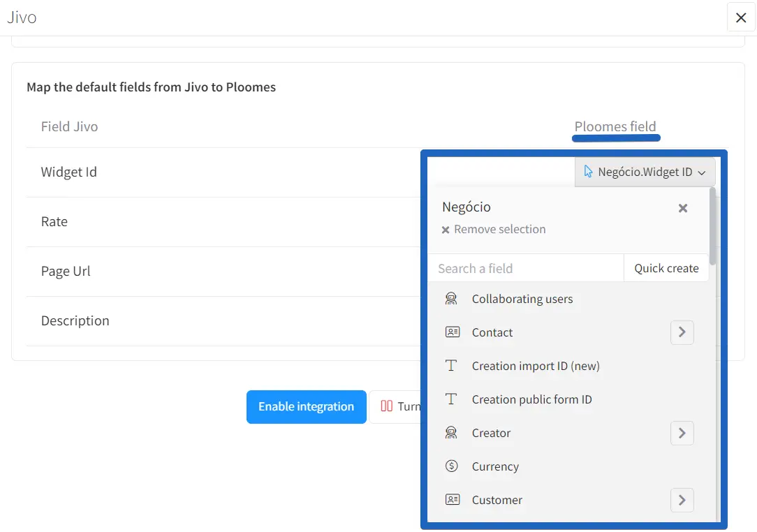Select Collaborating users from the field list

click(x=522, y=299)
